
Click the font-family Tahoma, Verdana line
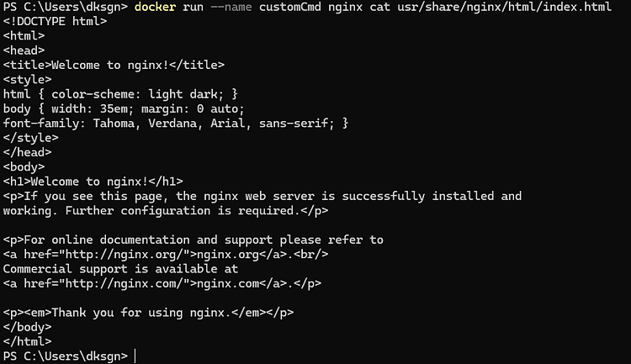[176, 123]
